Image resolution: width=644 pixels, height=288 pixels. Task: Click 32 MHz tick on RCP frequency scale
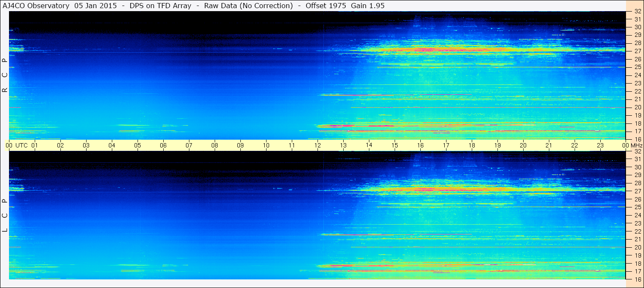click(x=637, y=12)
